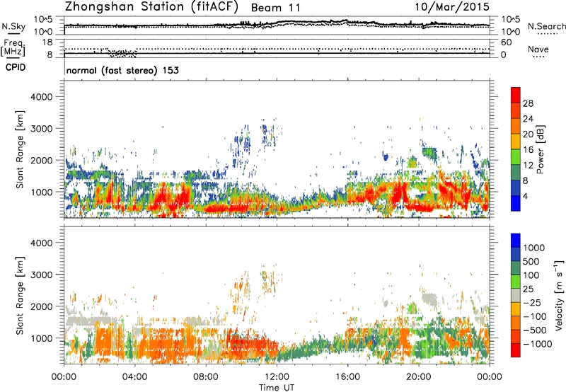Pick the grey segment of the velocity colorbar

516,295
